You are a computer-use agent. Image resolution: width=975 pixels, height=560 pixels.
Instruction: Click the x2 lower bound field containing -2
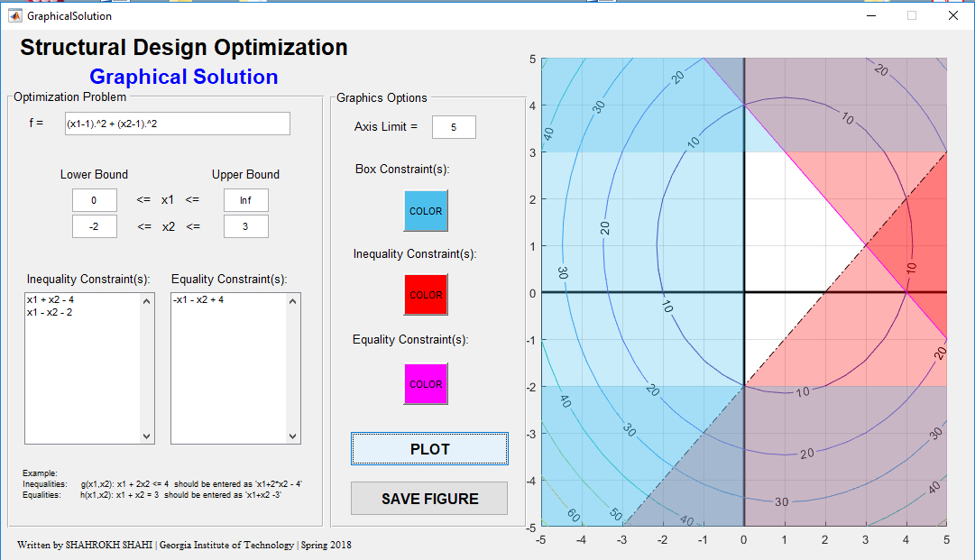click(95, 226)
